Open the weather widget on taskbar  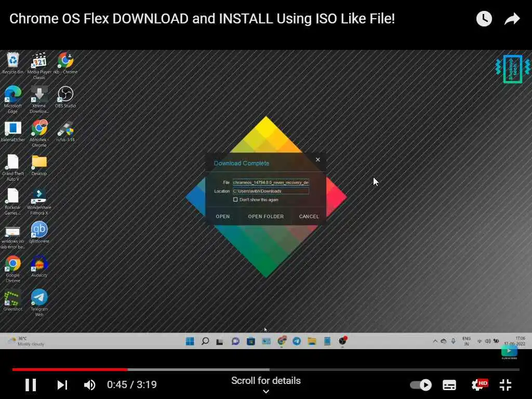26,341
